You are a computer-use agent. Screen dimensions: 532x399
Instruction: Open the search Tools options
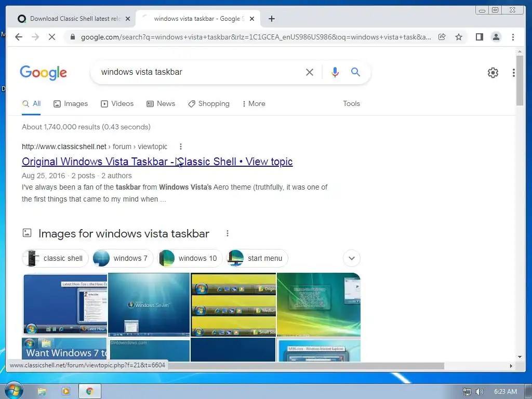(x=351, y=104)
